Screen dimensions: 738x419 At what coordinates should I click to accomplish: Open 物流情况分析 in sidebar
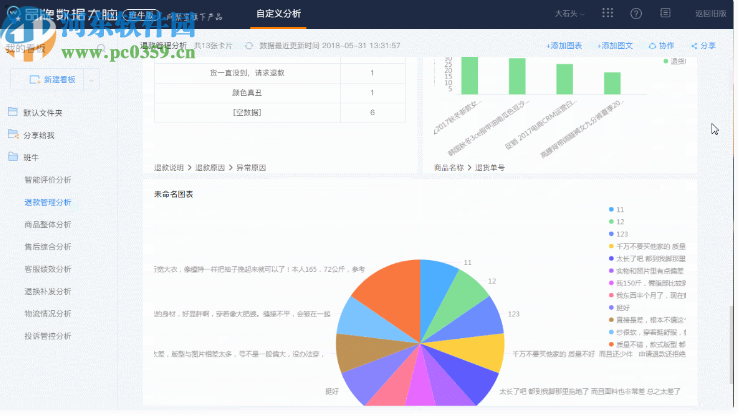[48, 314]
